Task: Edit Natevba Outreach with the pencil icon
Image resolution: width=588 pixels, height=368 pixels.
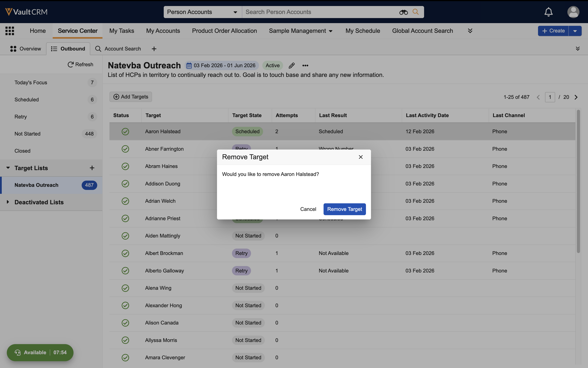Action: pyautogui.click(x=292, y=65)
